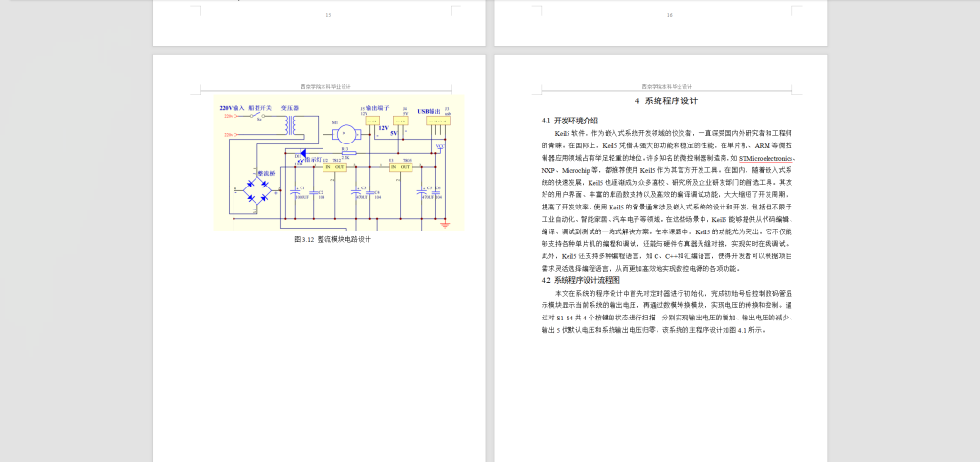Click the "USB输出" label in the circuit
This screenshot has height=462, width=980.
click(429, 111)
